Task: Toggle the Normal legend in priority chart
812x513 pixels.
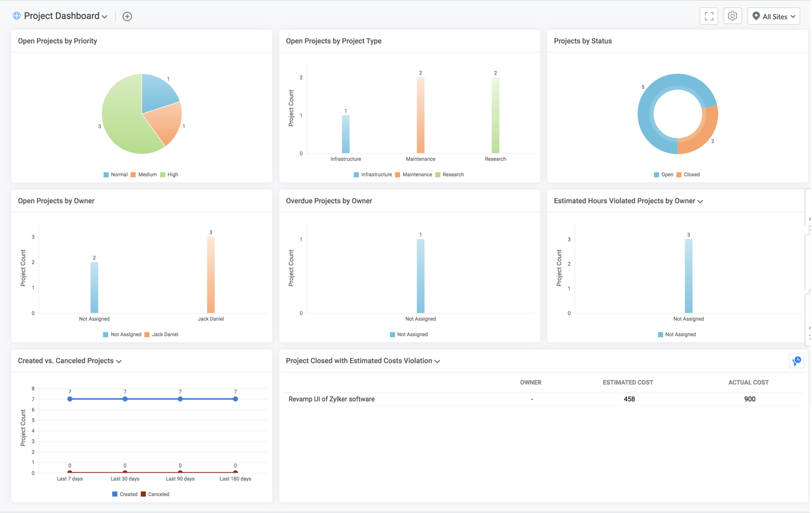Action: click(x=116, y=175)
